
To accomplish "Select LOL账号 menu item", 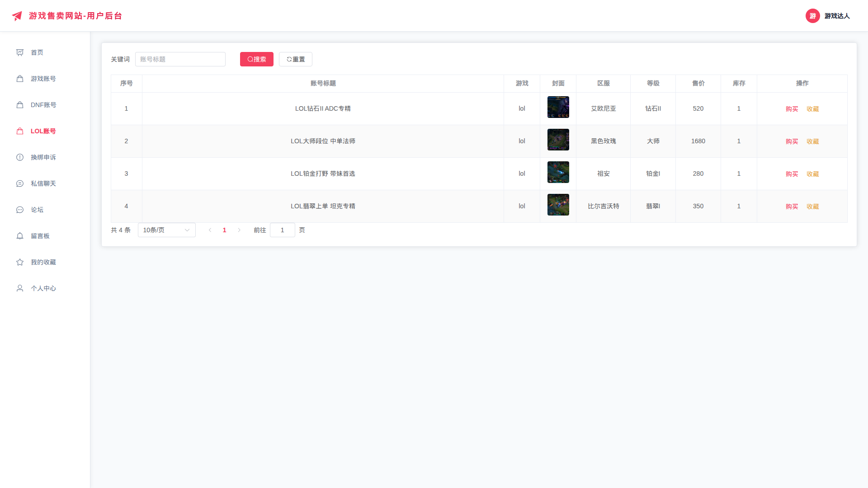I will 45,131.
